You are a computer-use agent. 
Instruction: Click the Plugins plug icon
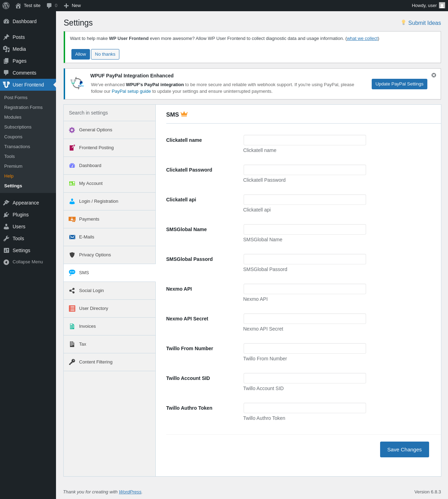pos(6,215)
